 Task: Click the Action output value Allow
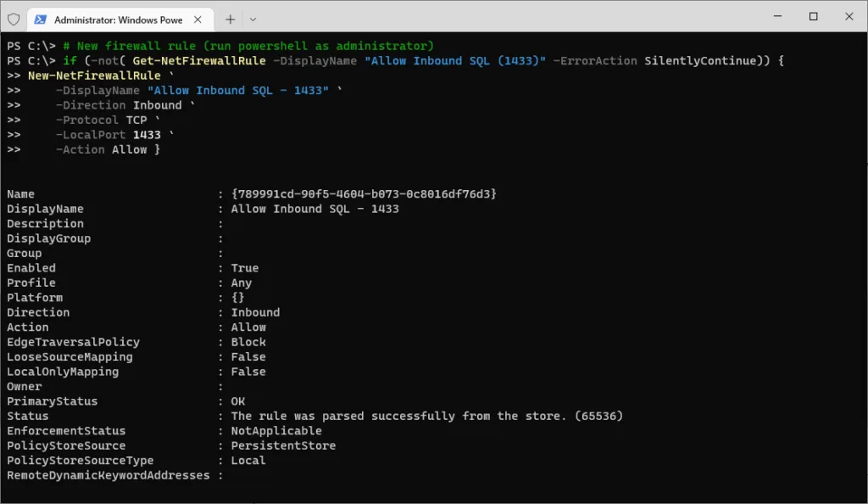(248, 328)
